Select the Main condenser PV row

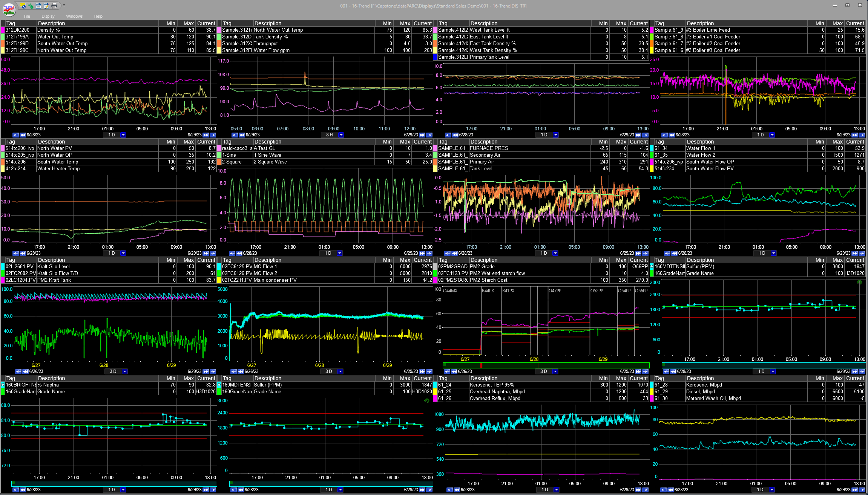coord(325,280)
